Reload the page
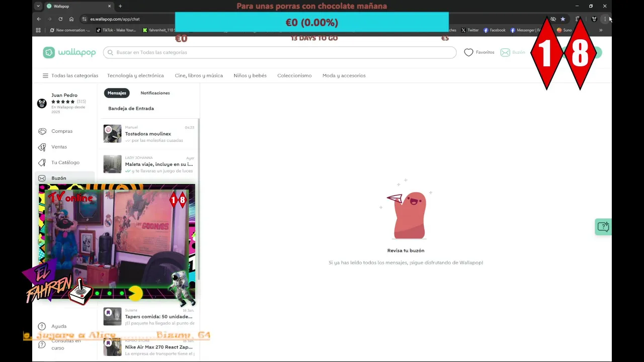Image resolution: width=644 pixels, height=362 pixels. coord(60,19)
